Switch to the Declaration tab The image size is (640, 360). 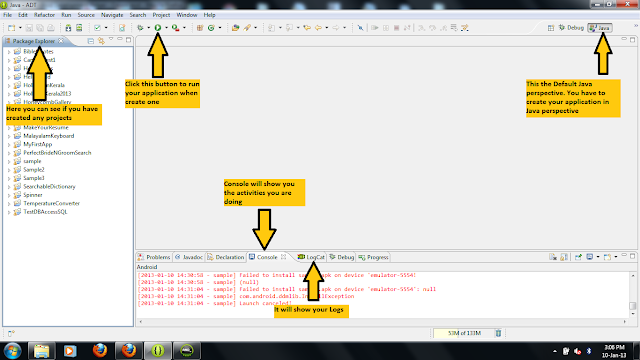pyautogui.click(x=226, y=257)
